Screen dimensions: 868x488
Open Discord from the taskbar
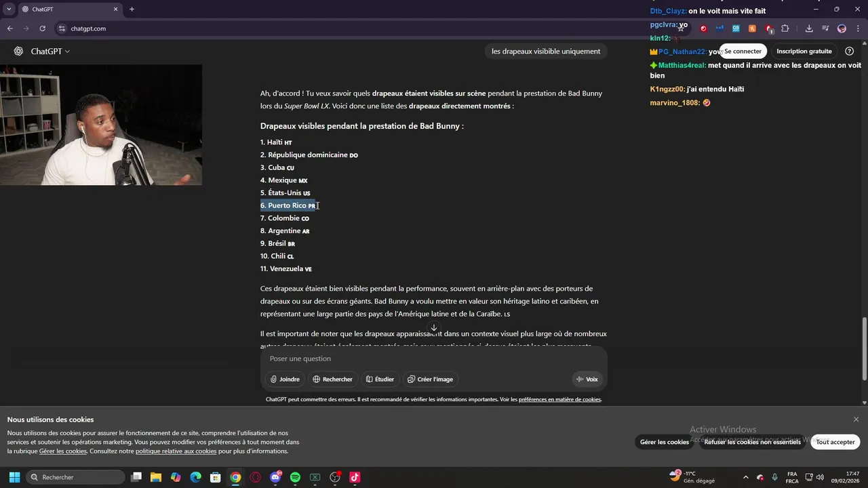coord(275,477)
